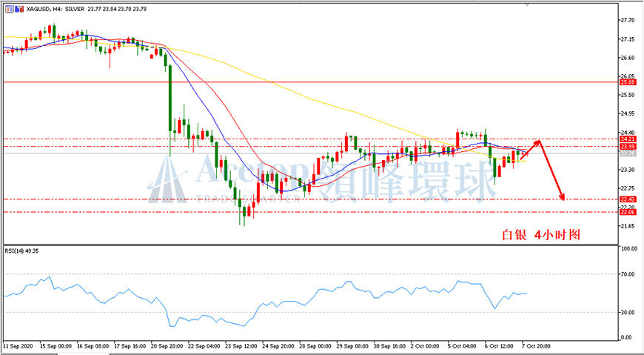Click the 28 Sep 00:00 time label
644x355 pixels.
tap(316, 346)
